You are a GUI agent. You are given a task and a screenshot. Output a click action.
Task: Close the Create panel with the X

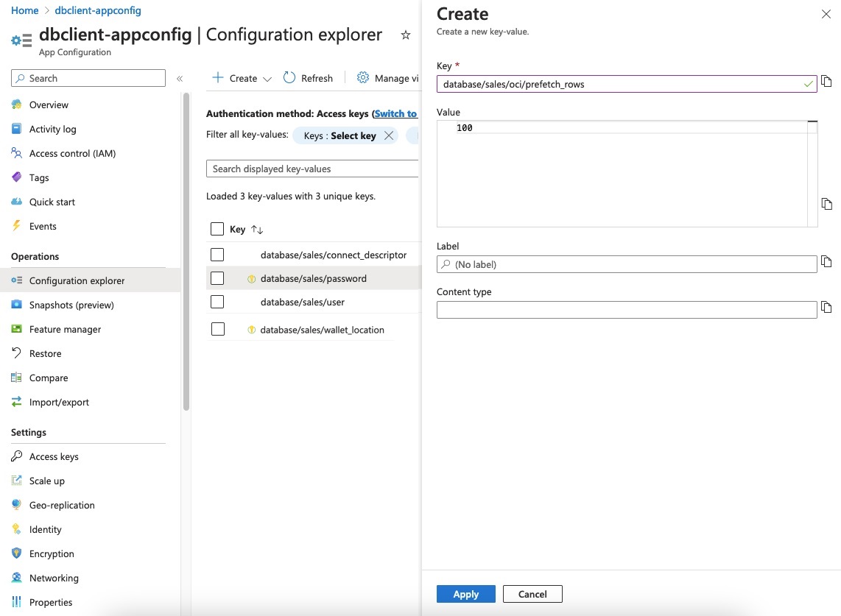pyautogui.click(x=826, y=14)
